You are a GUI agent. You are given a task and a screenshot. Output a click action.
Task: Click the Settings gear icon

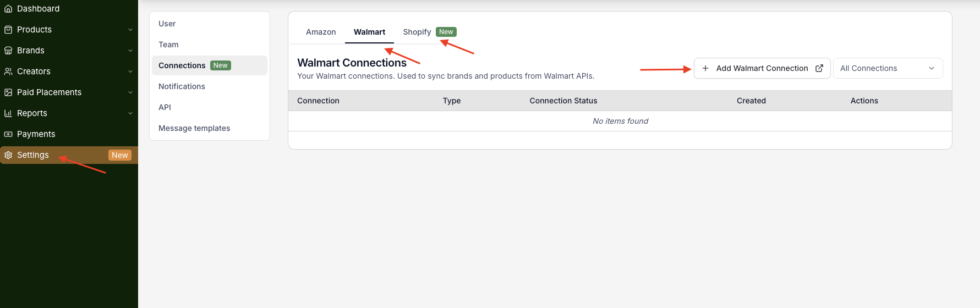8,155
